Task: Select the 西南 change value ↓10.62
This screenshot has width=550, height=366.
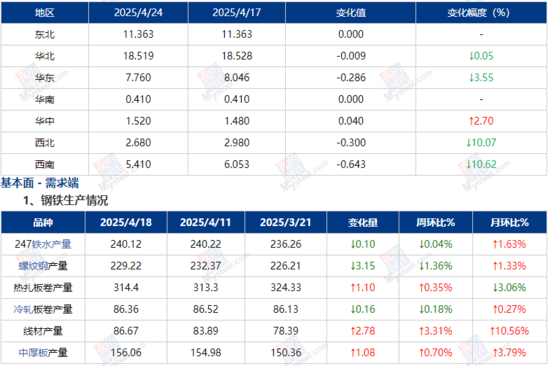Action: (x=481, y=164)
